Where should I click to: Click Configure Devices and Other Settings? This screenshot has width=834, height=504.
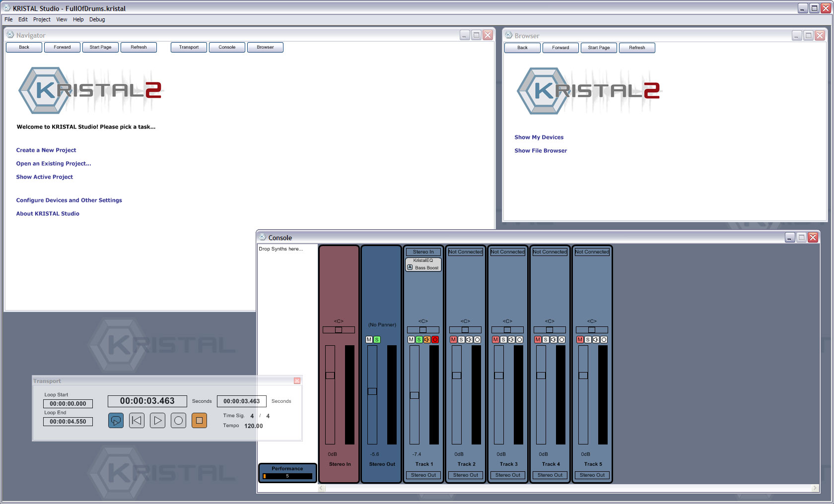[69, 200]
